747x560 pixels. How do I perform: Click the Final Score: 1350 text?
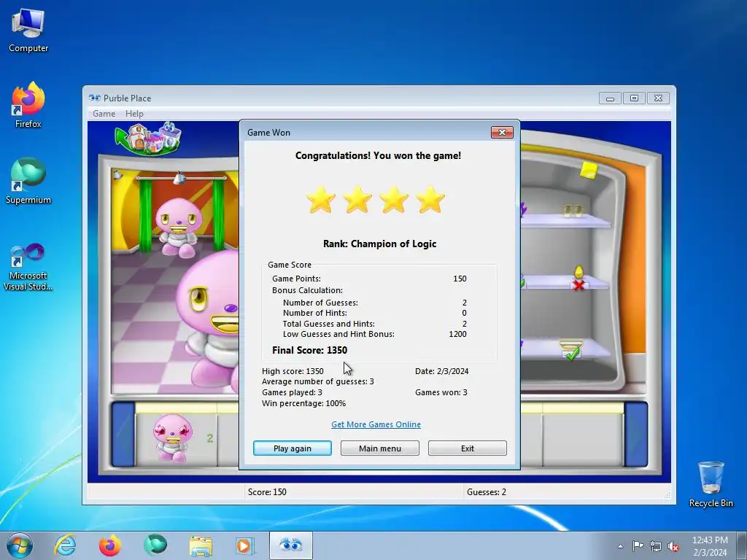[309, 350]
